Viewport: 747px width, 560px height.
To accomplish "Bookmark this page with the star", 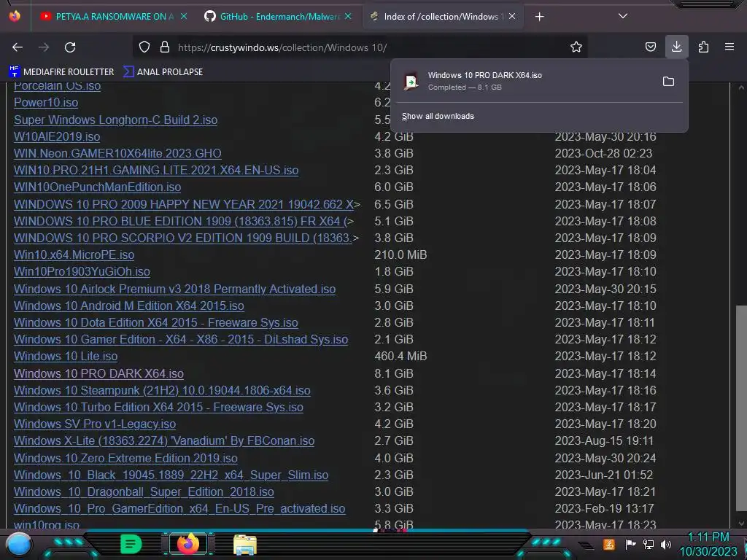I will point(576,47).
